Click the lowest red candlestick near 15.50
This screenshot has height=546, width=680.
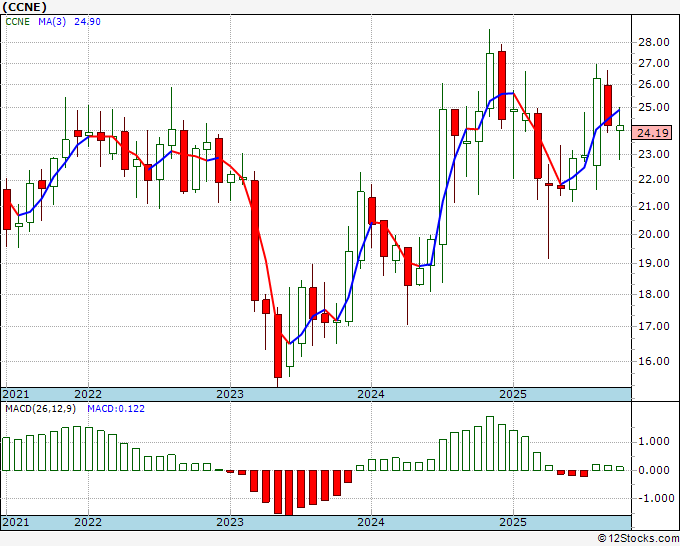click(x=278, y=346)
